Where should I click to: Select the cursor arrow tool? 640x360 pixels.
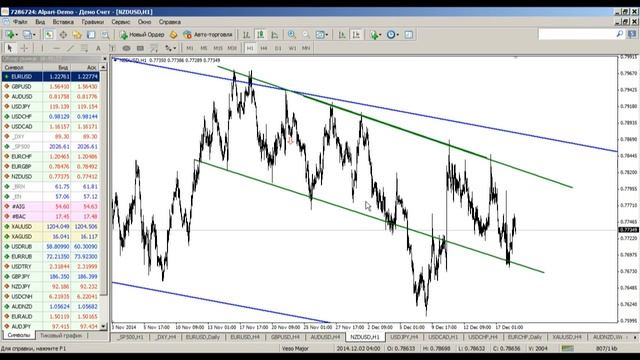pos(10,48)
